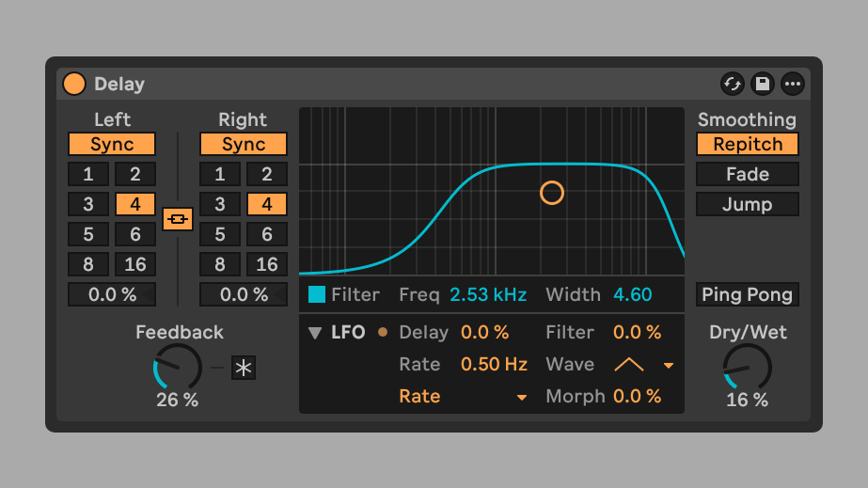The height and width of the screenshot is (488, 868).
Task: Click the triangle waveform shape icon
Action: 629,365
